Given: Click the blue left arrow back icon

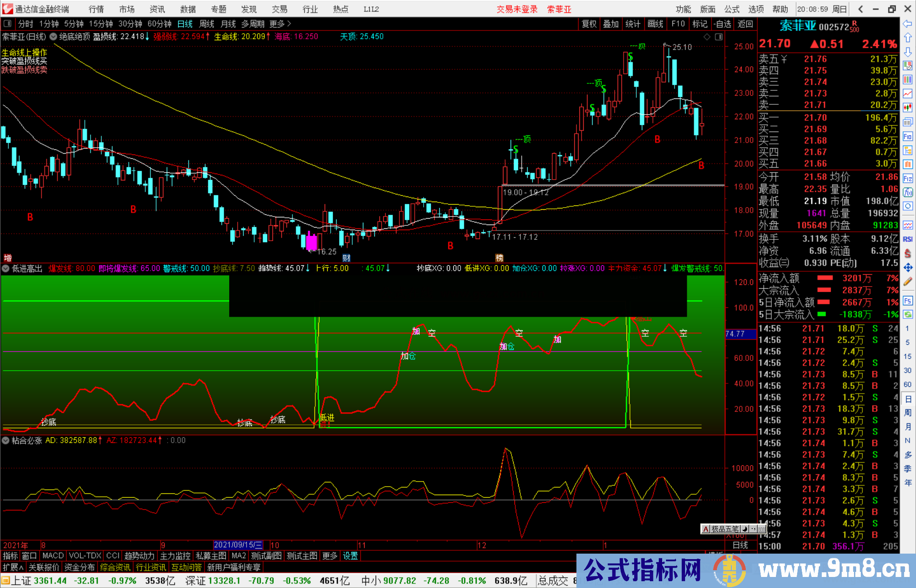Looking at the screenshot, I should (908, 23).
